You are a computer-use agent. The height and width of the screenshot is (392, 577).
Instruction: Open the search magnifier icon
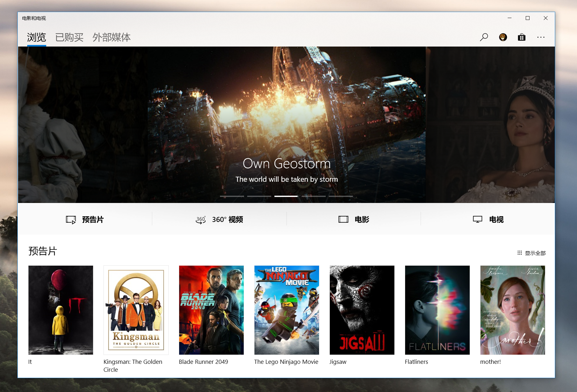coord(484,37)
